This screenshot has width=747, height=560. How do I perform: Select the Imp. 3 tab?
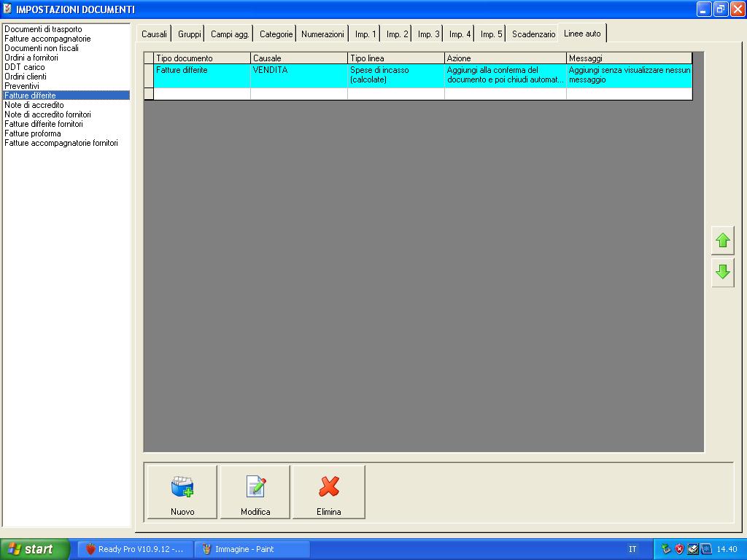coord(428,34)
